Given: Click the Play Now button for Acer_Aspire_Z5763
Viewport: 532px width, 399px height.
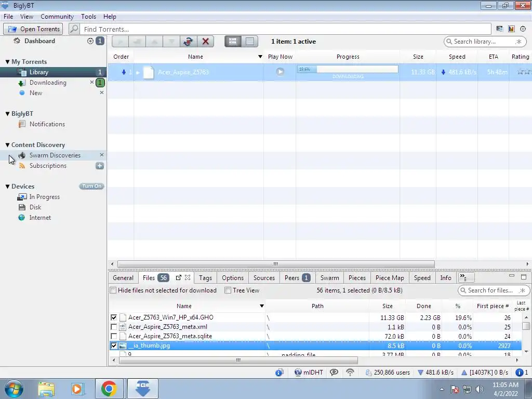Looking at the screenshot, I should pyautogui.click(x=280, y=72).
